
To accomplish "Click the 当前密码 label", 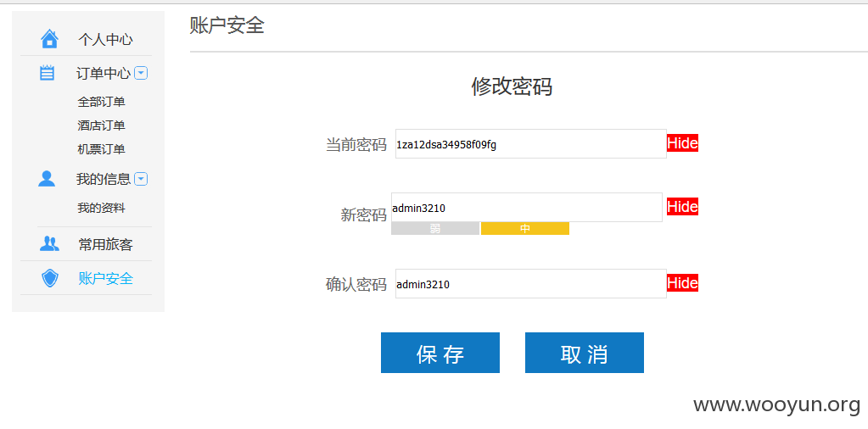I will coord(356,145).
